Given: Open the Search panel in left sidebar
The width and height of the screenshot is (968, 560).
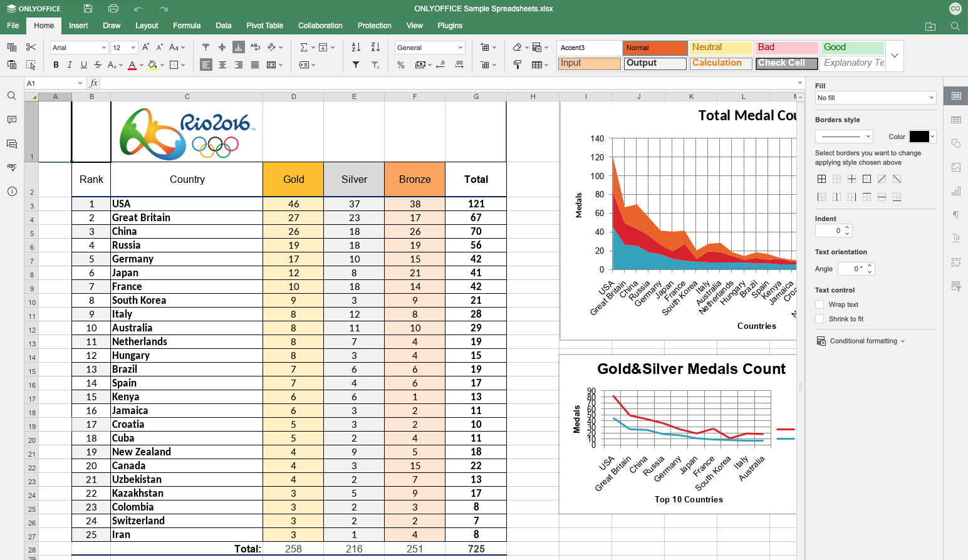Looking at the screenshot, I should (x=12, y=96).
